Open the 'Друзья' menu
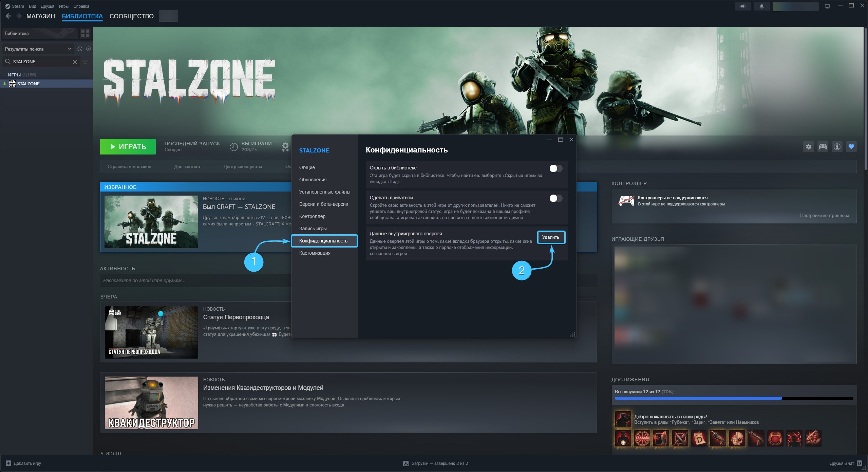This screenshot has height=472, width=868. point(48,6)
